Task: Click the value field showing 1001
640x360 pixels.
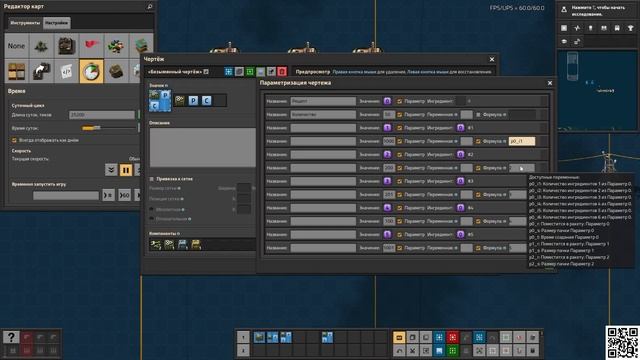Action: pos(389,248)
